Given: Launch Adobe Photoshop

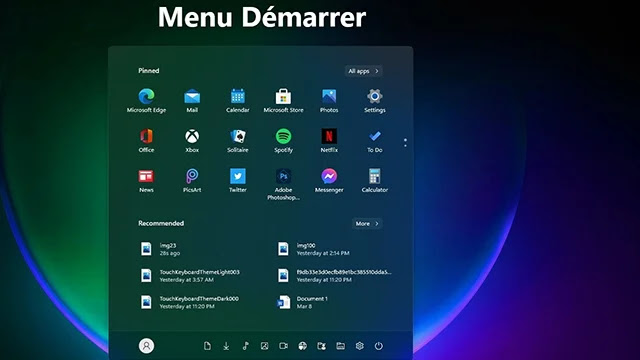Looking at the screenshot, I should click(x=283, y=184).
